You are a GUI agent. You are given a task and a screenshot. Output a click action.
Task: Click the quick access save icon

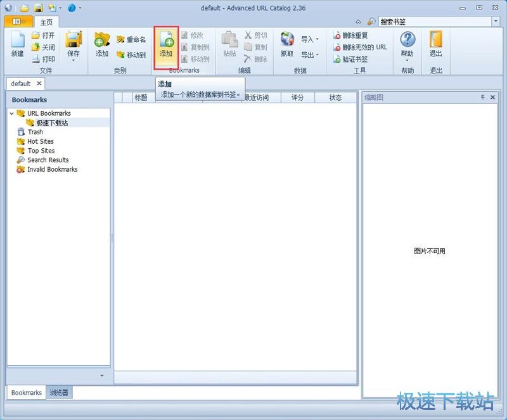coord(39,8)
